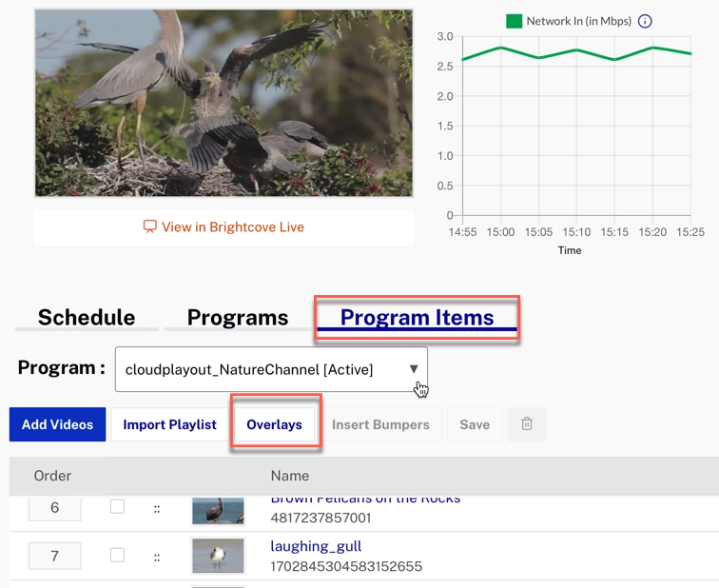The image size is (719, 588).
Task: Click the Save button
Action: (475, 424)
